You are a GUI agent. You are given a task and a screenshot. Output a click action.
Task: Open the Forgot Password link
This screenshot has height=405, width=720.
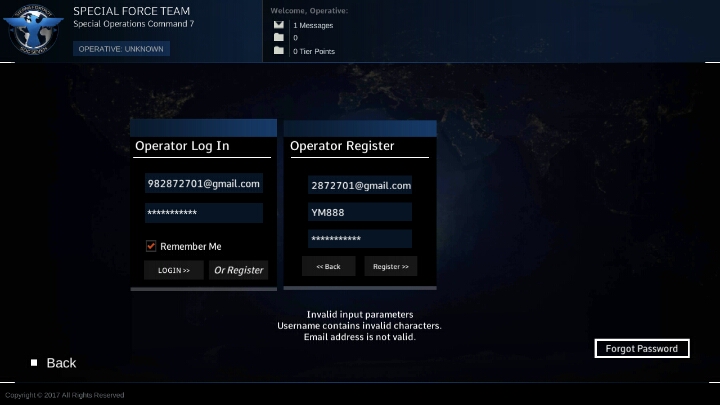click(641, 349)
